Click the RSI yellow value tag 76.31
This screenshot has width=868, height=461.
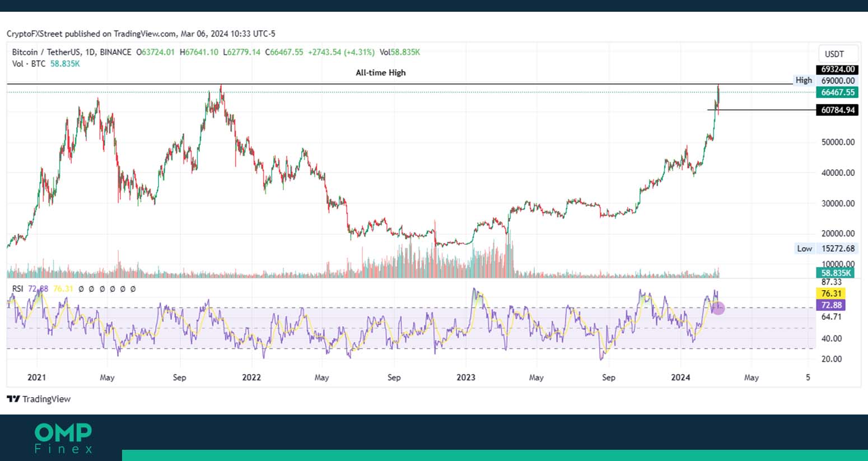click(x=831, y=294)
